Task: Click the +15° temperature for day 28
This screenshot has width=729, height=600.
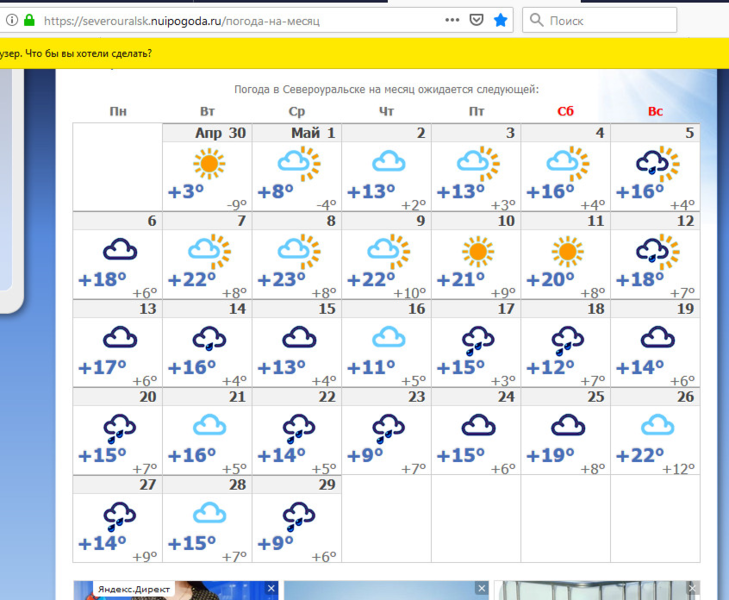Action: coord(192,543)
